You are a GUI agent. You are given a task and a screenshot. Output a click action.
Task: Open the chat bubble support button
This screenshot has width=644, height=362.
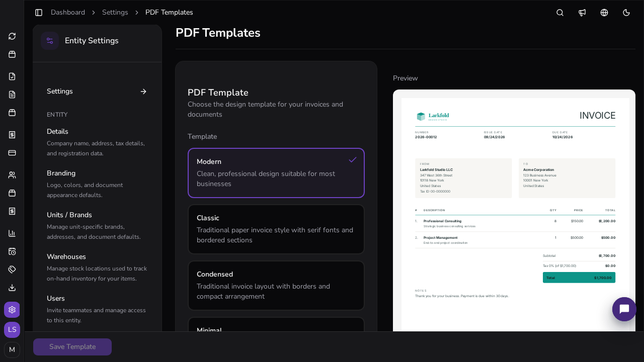624,309
